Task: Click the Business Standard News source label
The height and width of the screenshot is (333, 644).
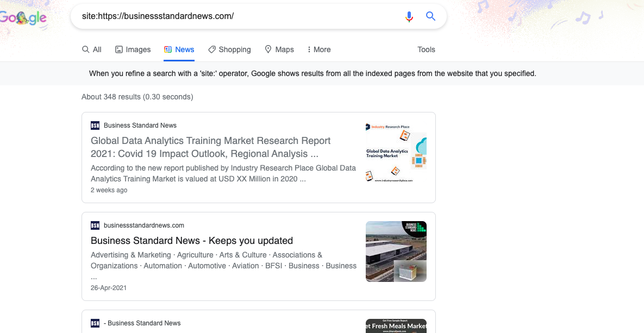Action: pyautogui.click(x=140, y=125)
